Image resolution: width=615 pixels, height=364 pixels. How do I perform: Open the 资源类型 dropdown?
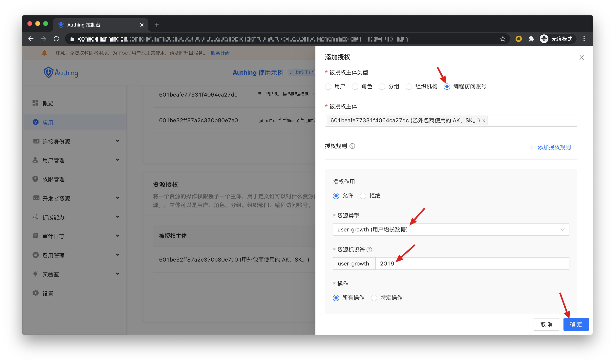point(451,230)
